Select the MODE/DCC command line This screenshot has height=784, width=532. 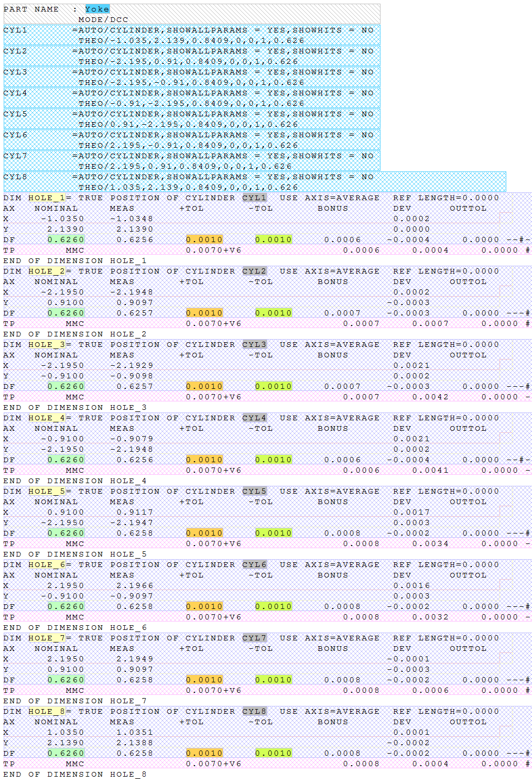point(103,19)
